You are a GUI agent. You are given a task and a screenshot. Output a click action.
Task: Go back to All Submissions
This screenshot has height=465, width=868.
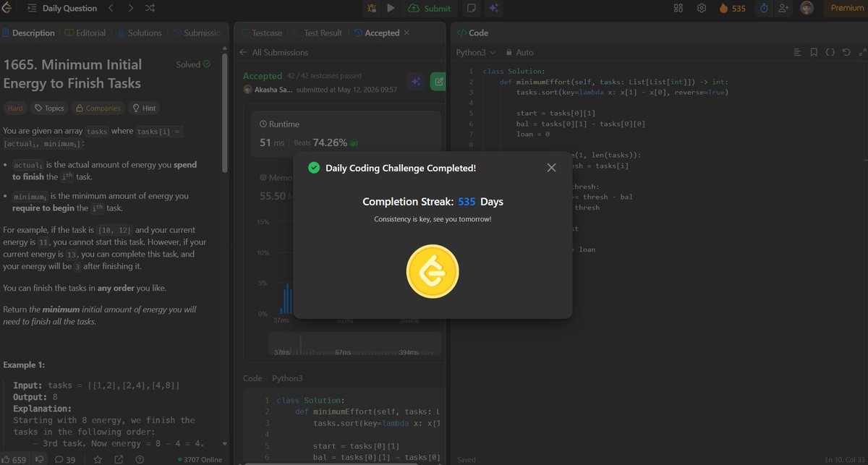(x=273, y=52)
